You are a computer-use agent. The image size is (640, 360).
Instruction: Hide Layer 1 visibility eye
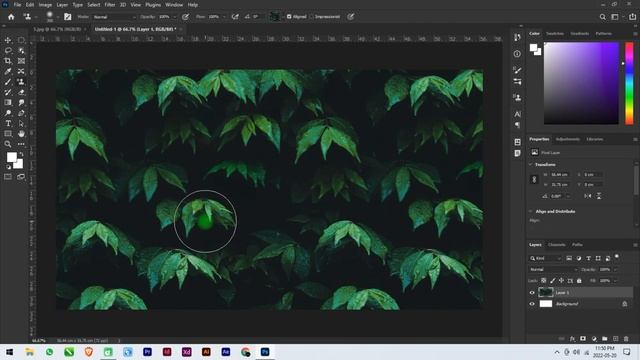(532, 293)
